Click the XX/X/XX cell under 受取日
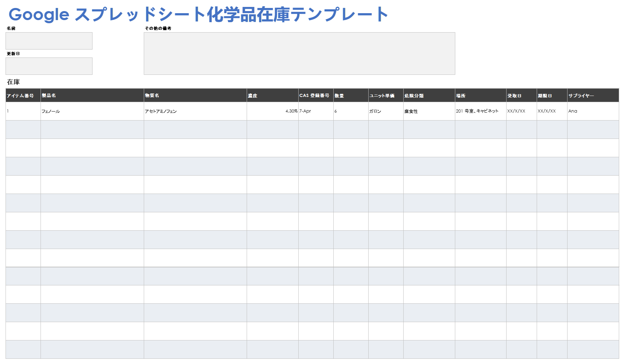This screenshot has width=625, height=364. (522, 111)
